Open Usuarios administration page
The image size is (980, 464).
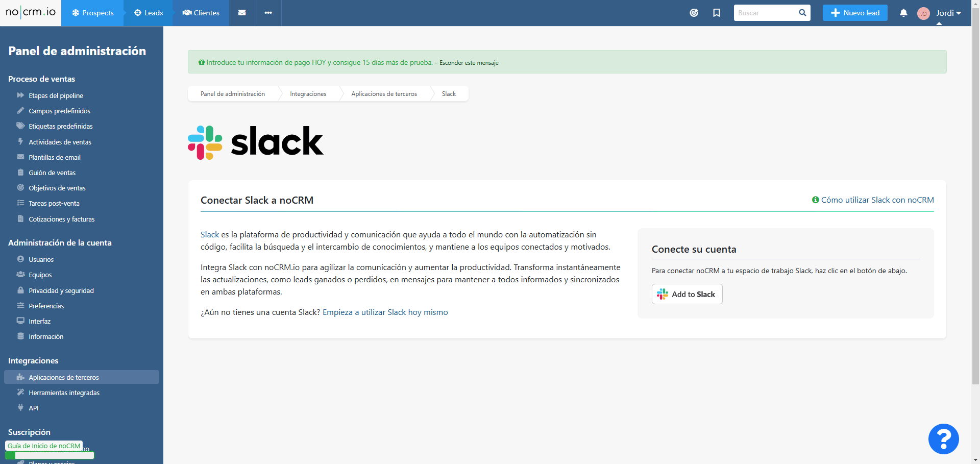(41, 259)
